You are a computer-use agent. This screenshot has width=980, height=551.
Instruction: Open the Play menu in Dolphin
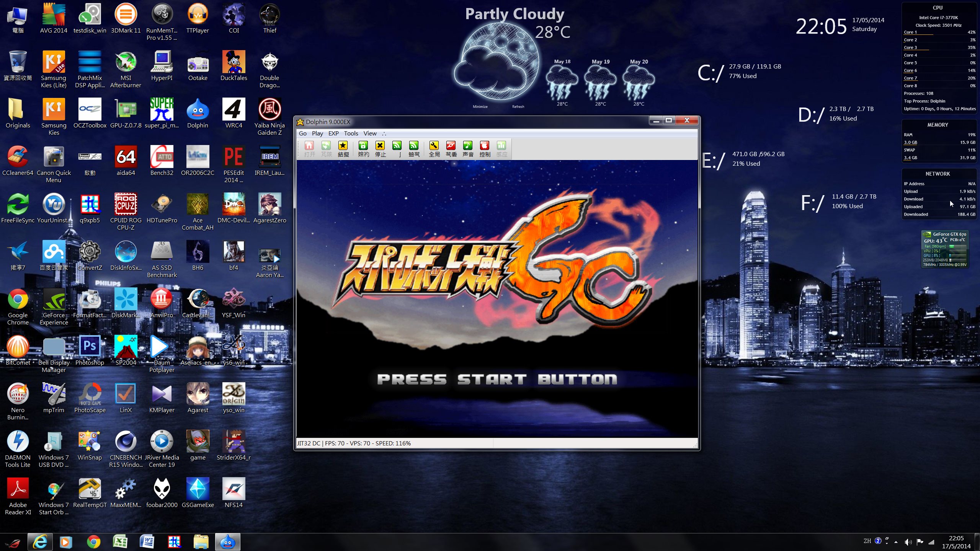coord(317,133)
